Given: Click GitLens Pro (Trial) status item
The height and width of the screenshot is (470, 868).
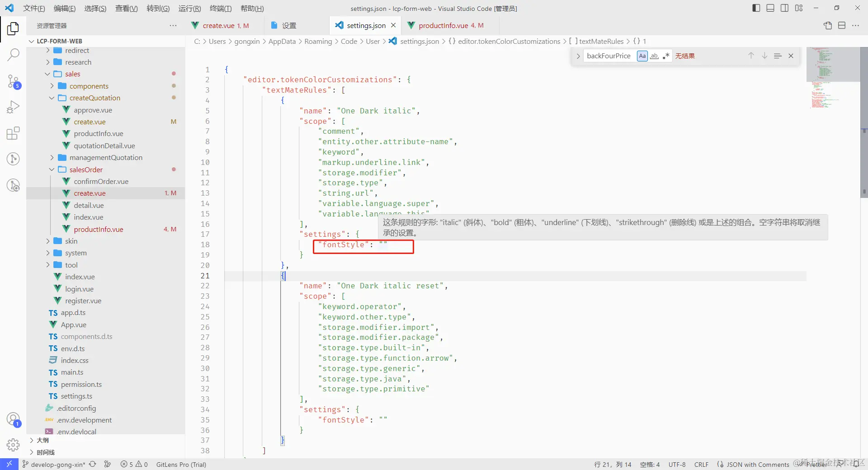Looking at the screenshot, I should 181,464.
